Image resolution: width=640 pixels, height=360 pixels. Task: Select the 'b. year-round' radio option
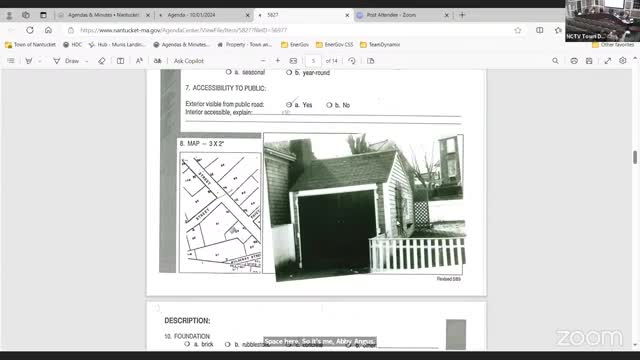pos(289,72)
